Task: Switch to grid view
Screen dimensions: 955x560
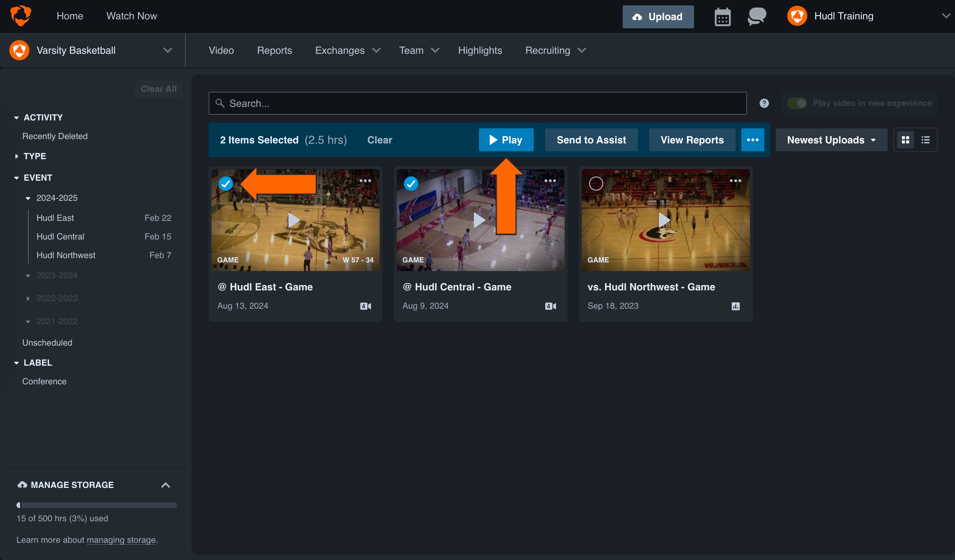Action: [x=906, y=139]
